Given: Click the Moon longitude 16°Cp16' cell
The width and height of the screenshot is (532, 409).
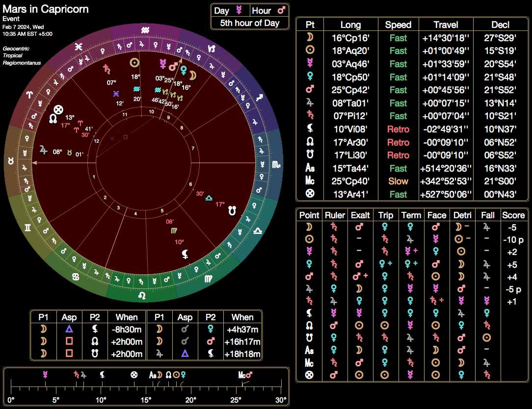Looking at the screenshot, I should pos(350,38).
